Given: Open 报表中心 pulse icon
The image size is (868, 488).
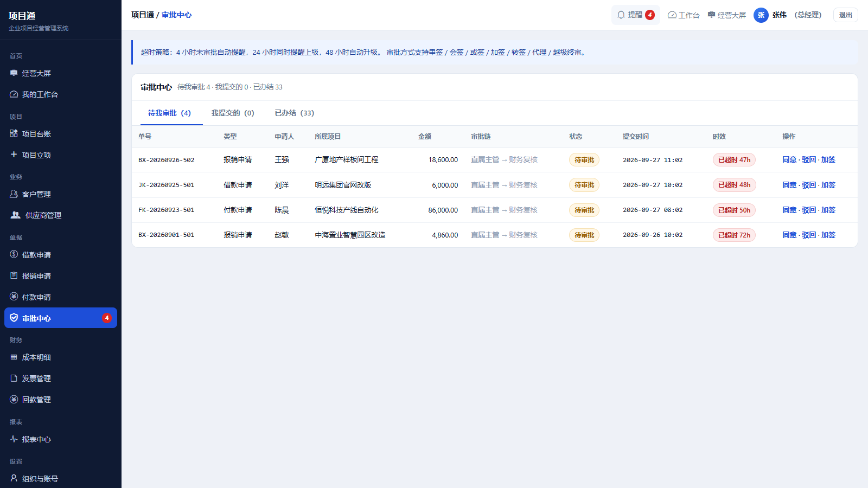Looking at the screenshot, I should (14, 439).
